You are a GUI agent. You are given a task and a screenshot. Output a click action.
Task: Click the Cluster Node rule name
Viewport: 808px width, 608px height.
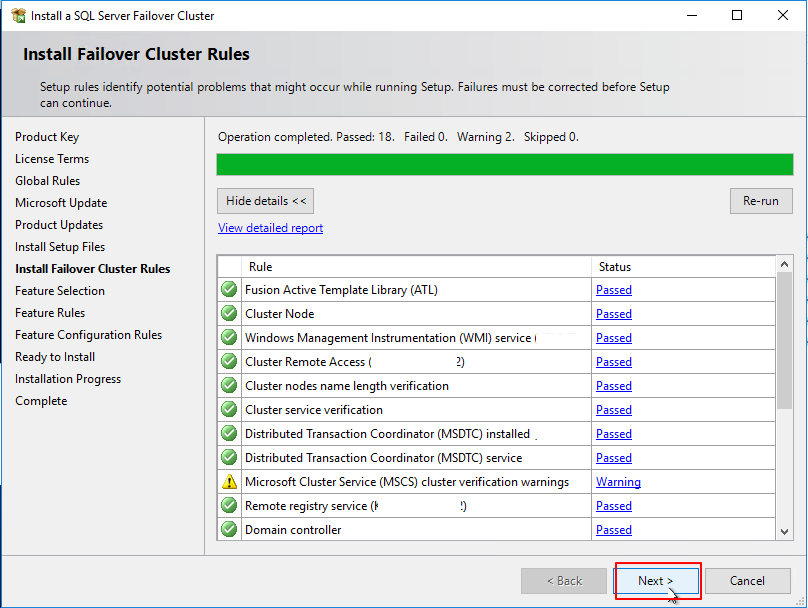pyautogui.click(x=279, y=314)
